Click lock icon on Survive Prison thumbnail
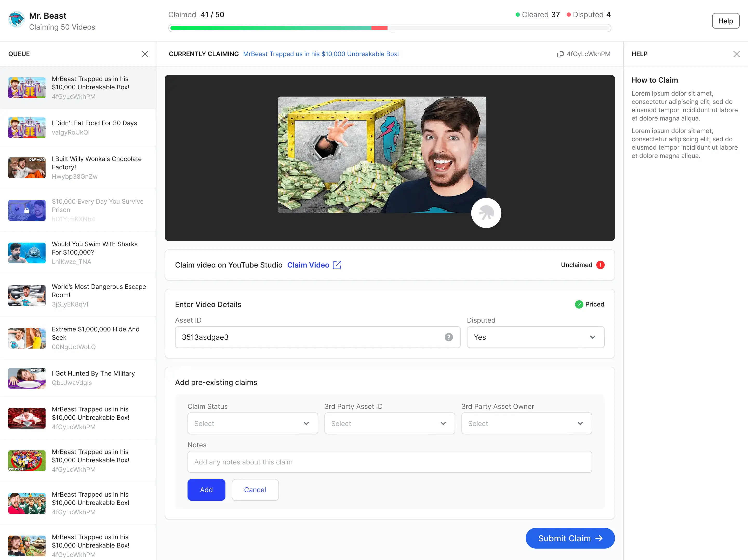This screenshot has height=560, width=748. (x=27, y=210)
